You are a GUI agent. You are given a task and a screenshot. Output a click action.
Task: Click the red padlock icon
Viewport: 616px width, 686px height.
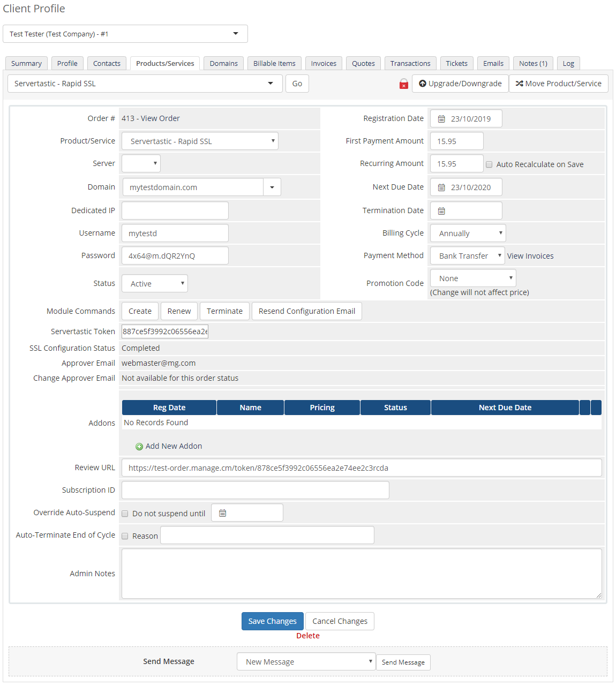pyautogui.click(x=404, y=84)
